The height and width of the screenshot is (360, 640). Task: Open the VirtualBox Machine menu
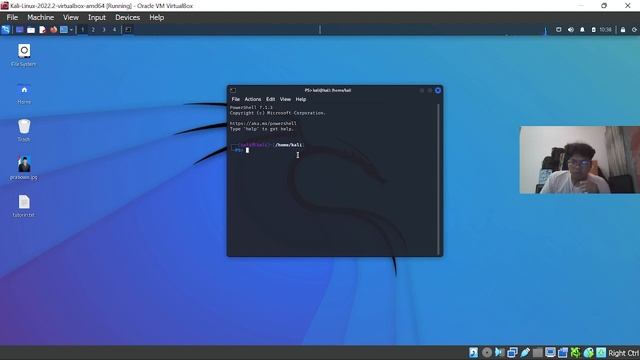(40, 18)
